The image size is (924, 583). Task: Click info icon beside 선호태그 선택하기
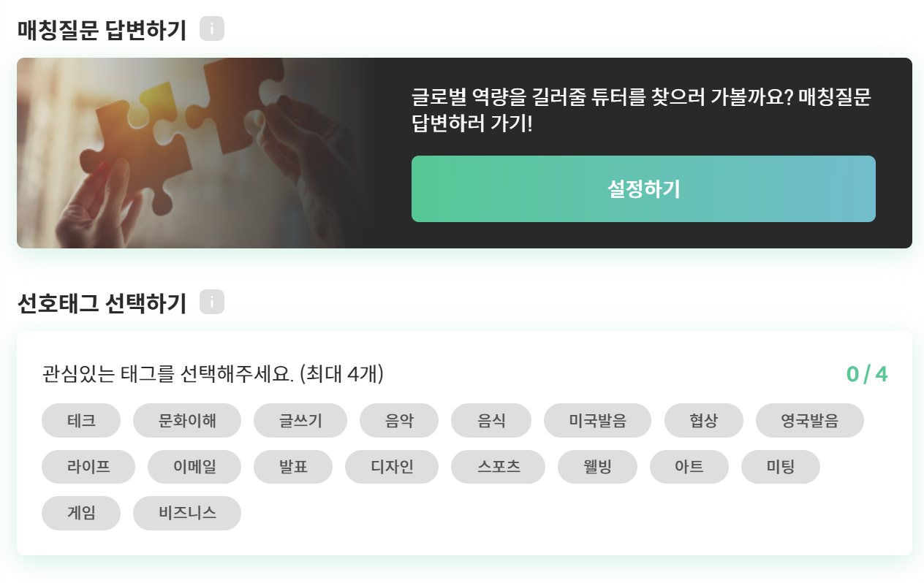click(x=212, y=302)
